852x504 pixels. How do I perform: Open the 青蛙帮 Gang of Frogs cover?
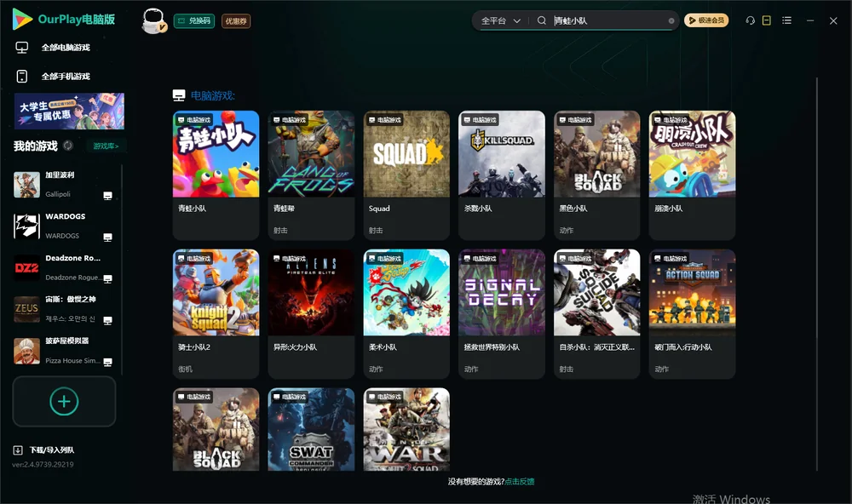click(311, 154)
